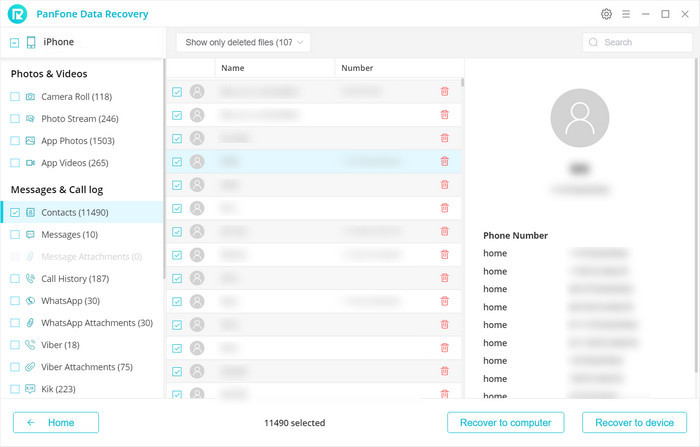
Task: Click the WhatsApp logo icon
Action: point(30,301)
